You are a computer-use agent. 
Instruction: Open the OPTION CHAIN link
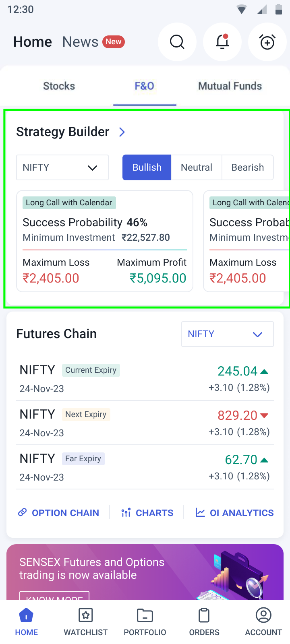[x=59, y=513]
